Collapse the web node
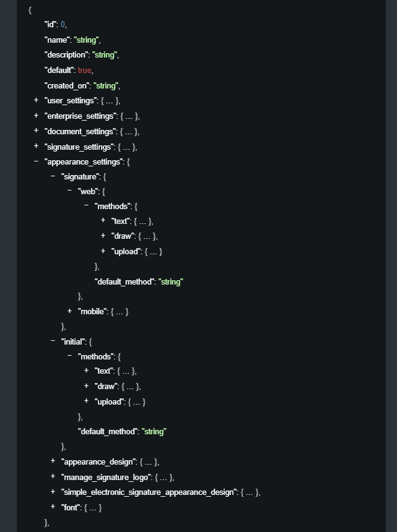397x532 pixels. tap(69, 191)
